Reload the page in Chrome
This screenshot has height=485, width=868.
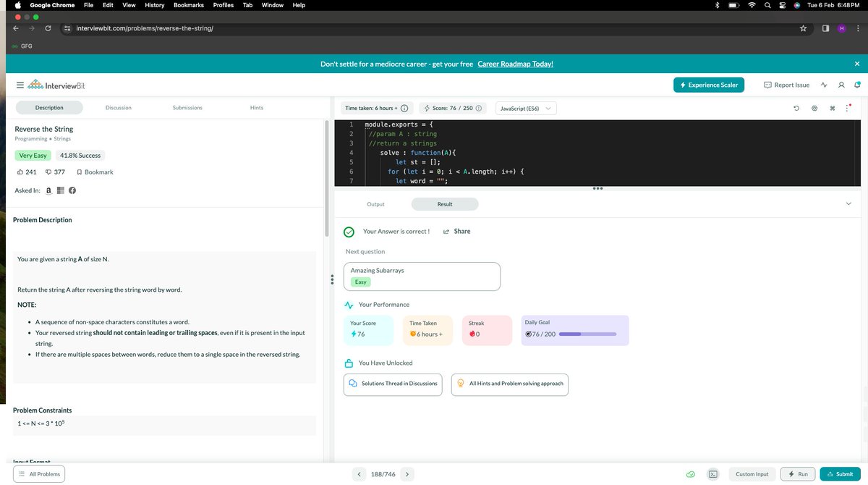pyautogui.click(x=48, y=28)
